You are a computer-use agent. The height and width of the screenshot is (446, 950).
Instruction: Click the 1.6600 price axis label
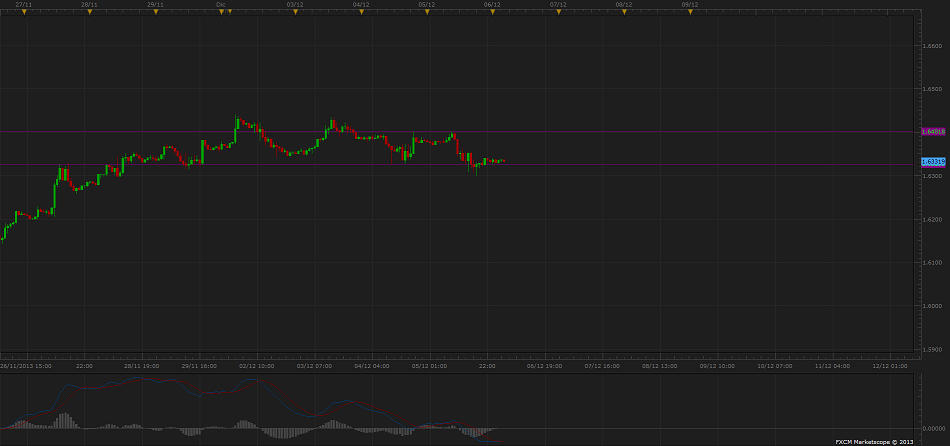[x=931, y=46]
